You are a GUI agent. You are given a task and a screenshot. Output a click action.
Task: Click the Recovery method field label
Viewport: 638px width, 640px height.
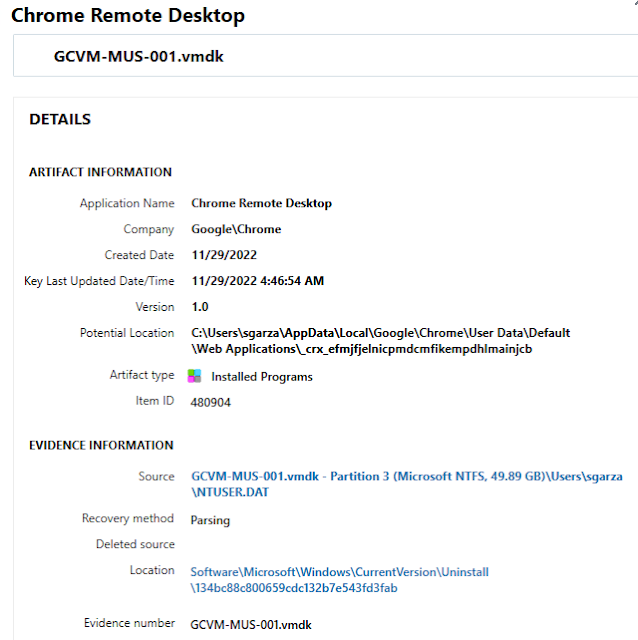[x=128, y=518]
